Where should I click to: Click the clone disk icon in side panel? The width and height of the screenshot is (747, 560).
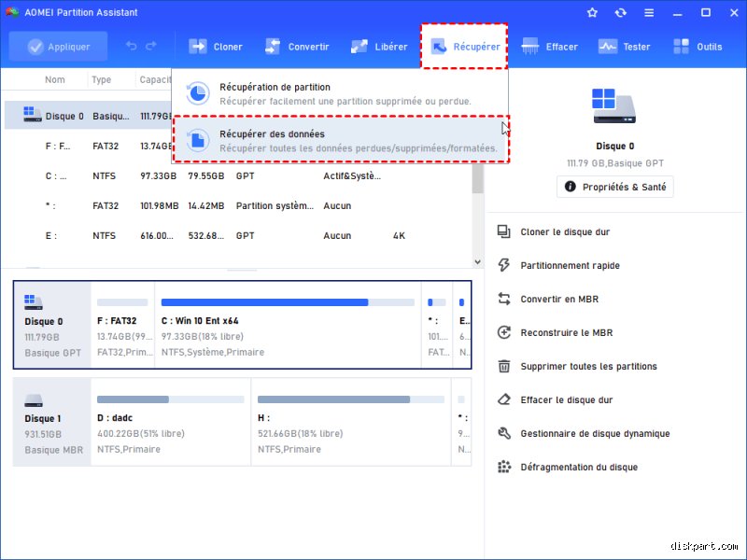coord(504,231)
